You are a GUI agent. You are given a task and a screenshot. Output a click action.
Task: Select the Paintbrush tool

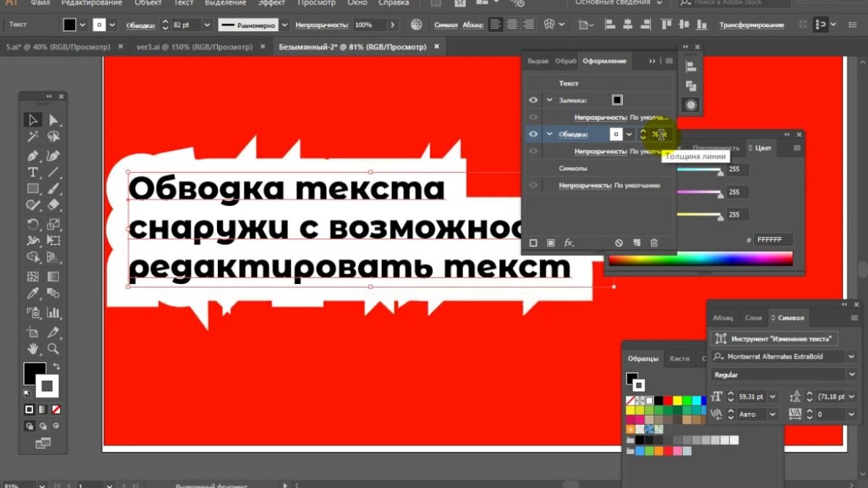click(x=54, y=189)
